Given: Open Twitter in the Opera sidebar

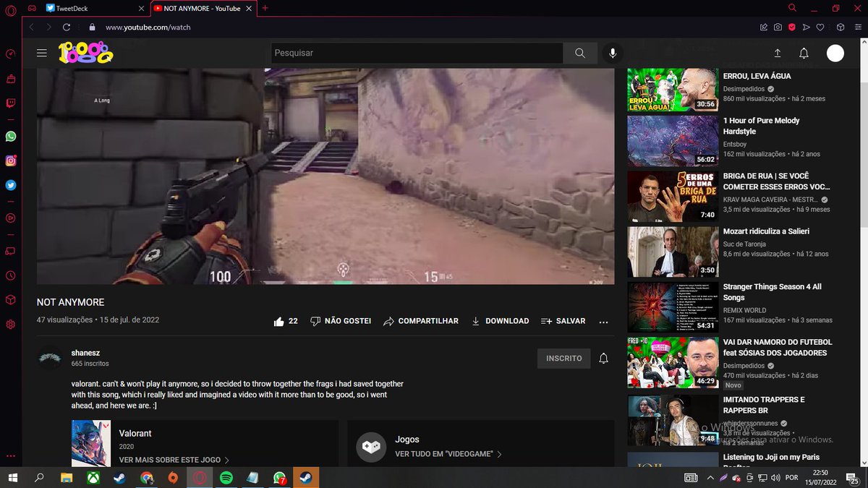Looking at the screenshot, I should click(10, 185).
